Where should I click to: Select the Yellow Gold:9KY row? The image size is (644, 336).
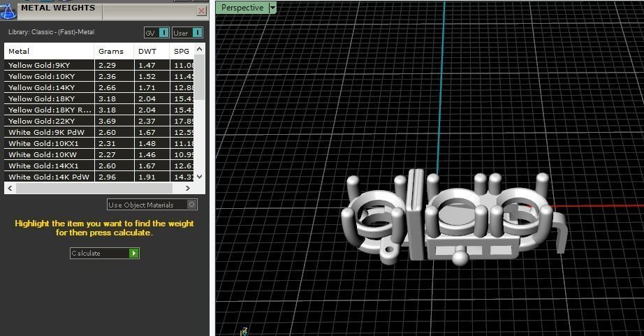tap(99, 65)
